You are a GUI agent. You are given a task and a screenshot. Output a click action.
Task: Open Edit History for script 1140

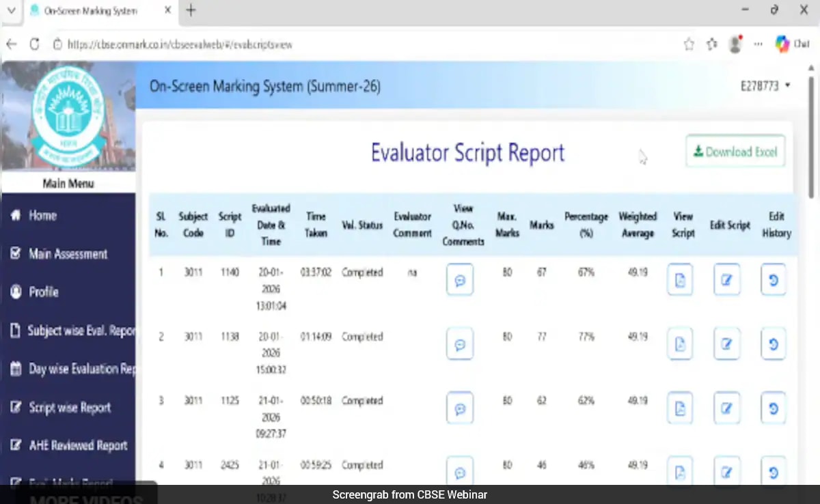pyautogui.click(x=774, y=279)
